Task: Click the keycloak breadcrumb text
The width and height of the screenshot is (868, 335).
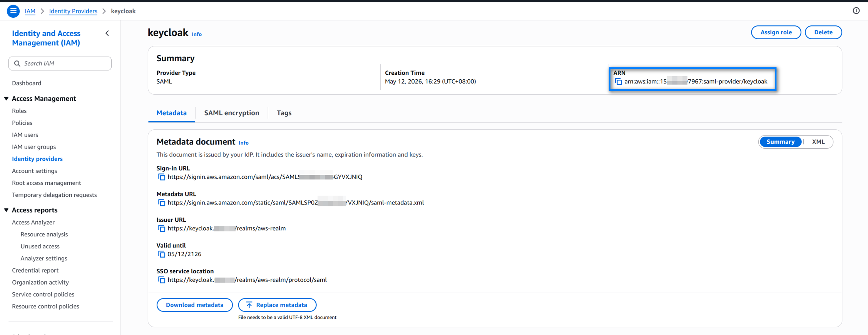Action: [123, 11]
